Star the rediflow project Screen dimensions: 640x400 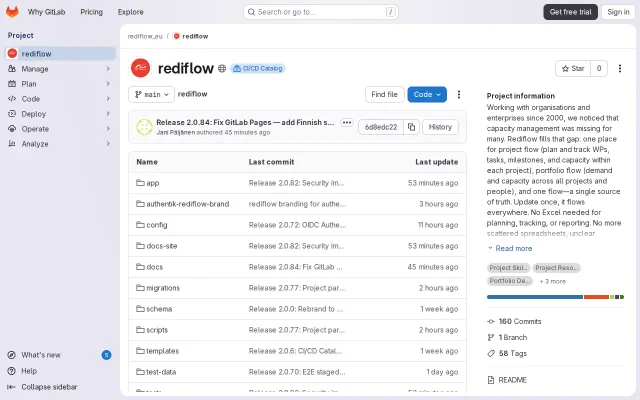click(573, 69)
